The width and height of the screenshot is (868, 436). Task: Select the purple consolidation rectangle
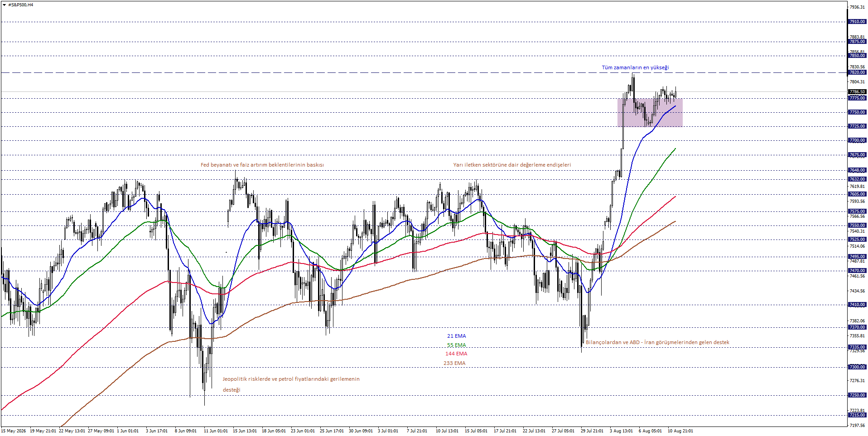650,113
